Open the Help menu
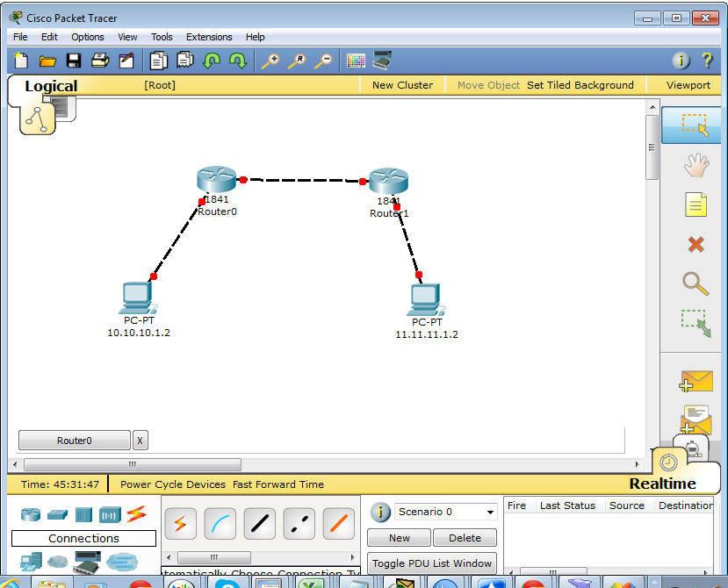 255,37
